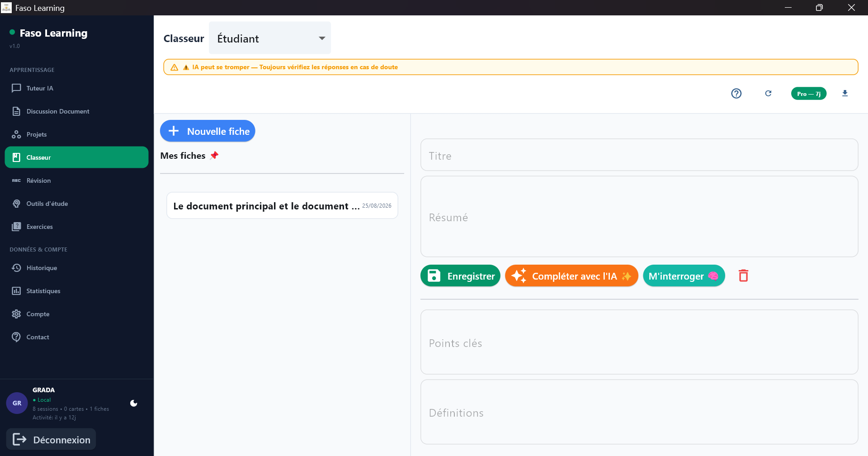Screen dimensions: 868x456
Task: Toggle dark mode moon icon
Action: tap(134, 403)
